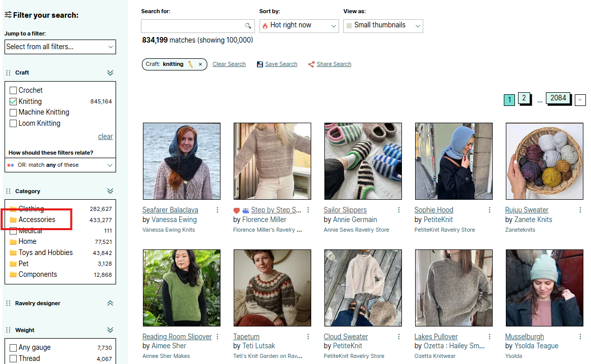Go to results page 2
This screenshot has height=364, width=591.
pyautogui.click(x=524, y=99)
